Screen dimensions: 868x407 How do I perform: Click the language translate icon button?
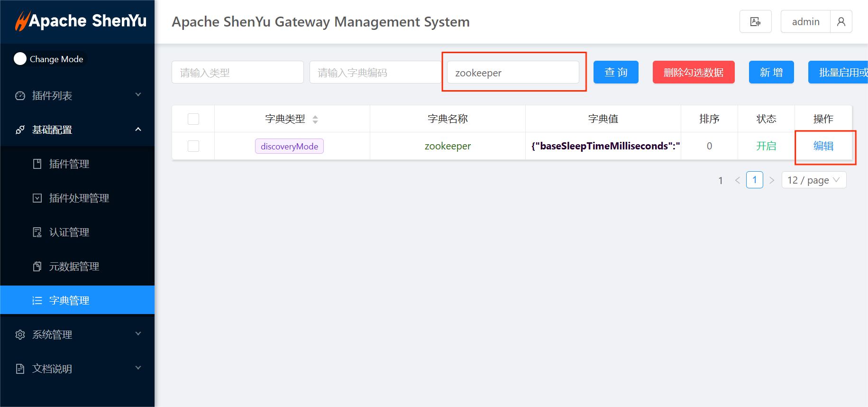tap(755, 22)
